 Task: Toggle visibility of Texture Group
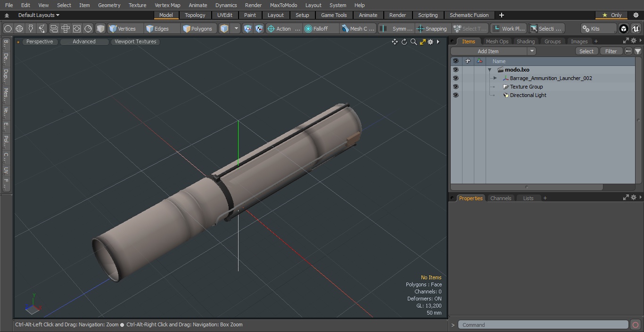pos(455,87)
